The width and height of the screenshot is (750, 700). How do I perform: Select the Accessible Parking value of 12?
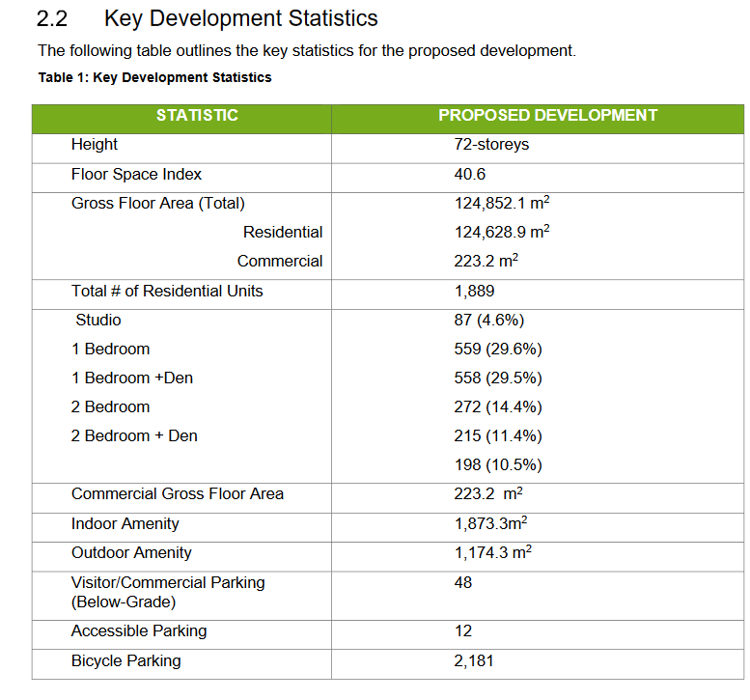coord(463,631)
